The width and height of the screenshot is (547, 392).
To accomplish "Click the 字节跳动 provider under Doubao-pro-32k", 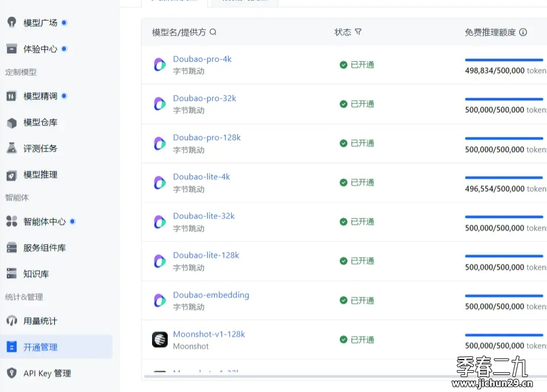I will (189, 110).
